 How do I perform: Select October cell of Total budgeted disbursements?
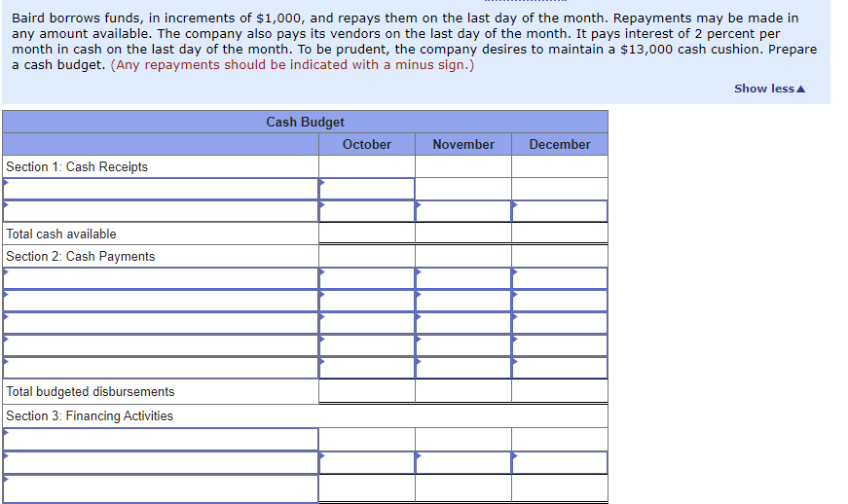click(x=367, y=391)
